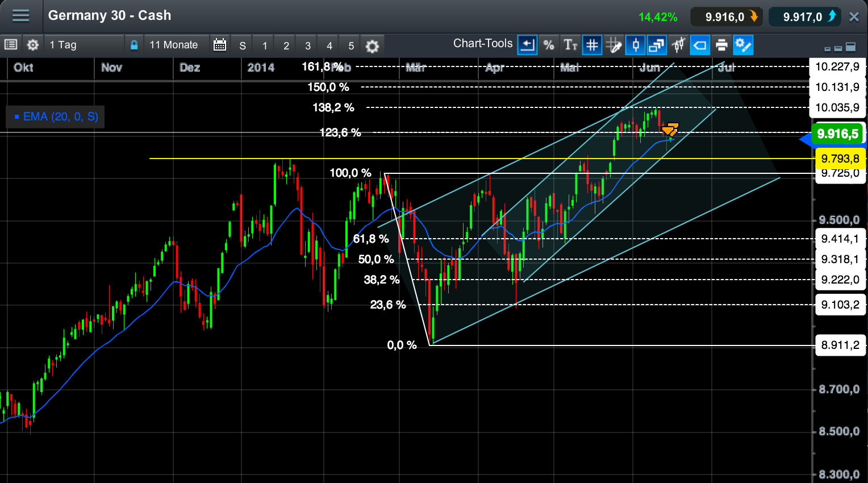The width and height of the screenshot is (868, 483).
Task: Click the buy price button 9.917,0
Action: (804, 16)
